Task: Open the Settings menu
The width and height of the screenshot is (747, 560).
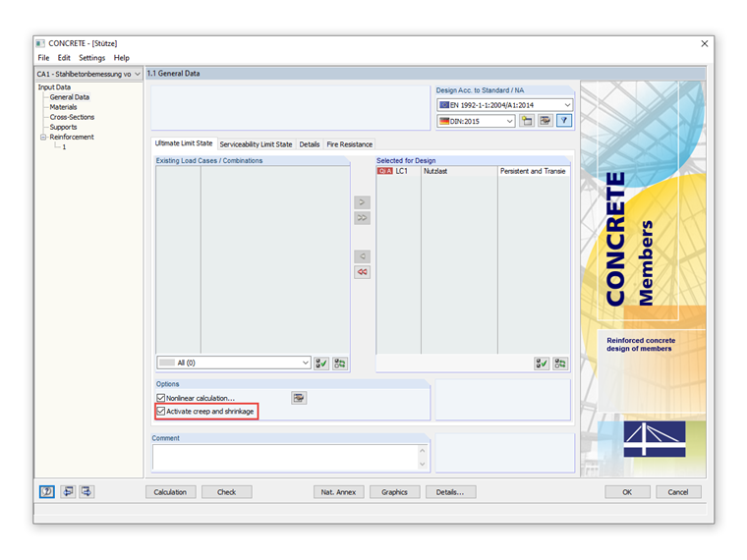Action: coord(92,58)
